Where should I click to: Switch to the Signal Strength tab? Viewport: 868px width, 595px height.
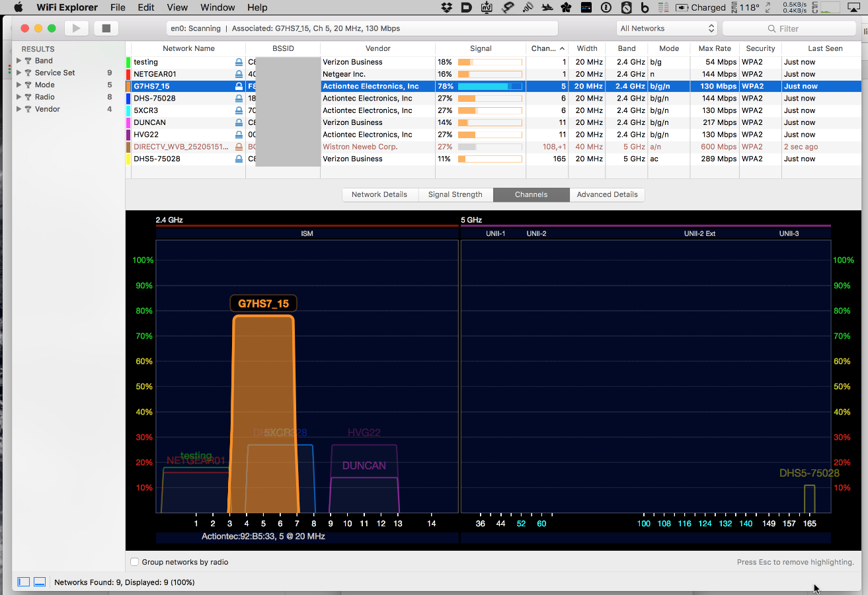tap(455, 194)
